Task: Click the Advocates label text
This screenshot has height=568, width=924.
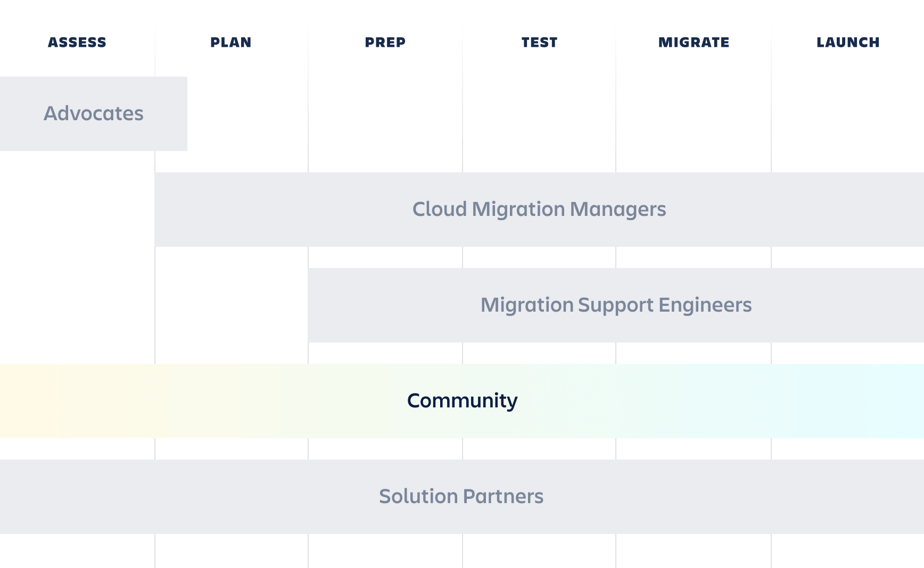Action: [x=93, y=113]
